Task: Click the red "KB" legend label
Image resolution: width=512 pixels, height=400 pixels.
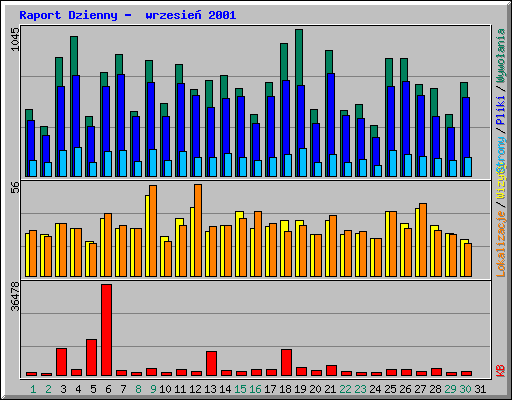Action: 500,371
